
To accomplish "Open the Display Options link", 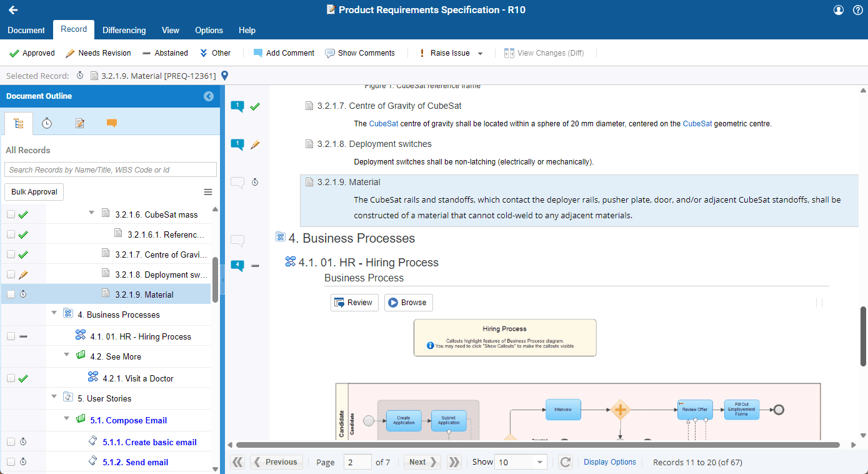I will pos(609,462).
